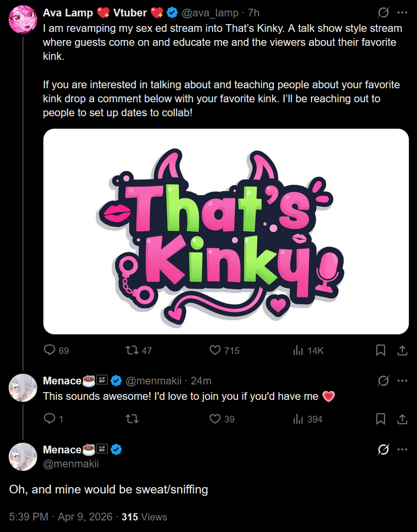Screen dimensions: 417x532
Task: Share Ava Lamp's post
Action: (403, 350)
